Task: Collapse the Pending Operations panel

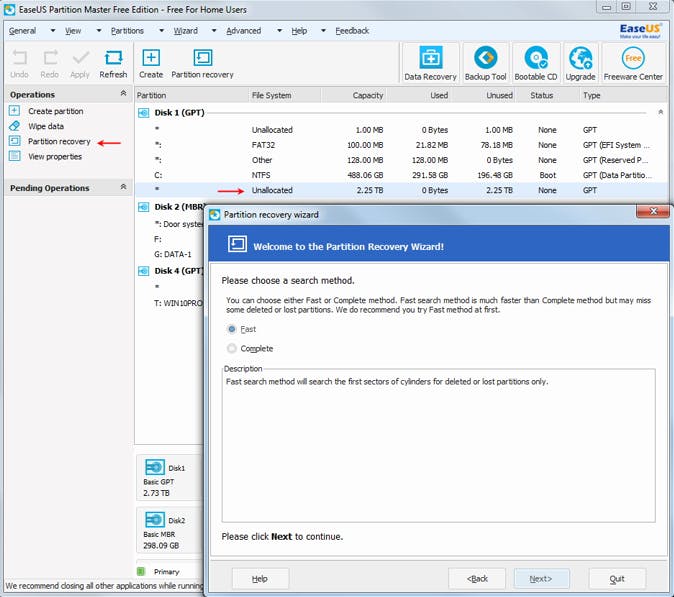Action: point(123,187)
